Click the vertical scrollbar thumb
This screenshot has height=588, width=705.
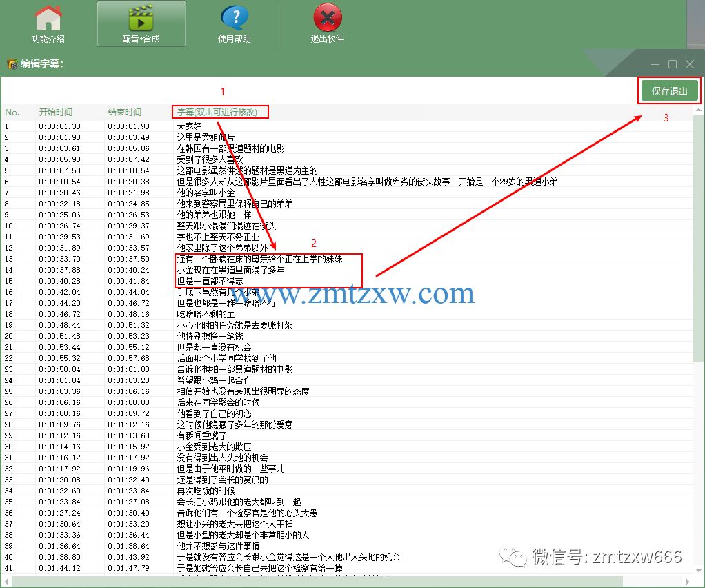(x=698, y=238)
